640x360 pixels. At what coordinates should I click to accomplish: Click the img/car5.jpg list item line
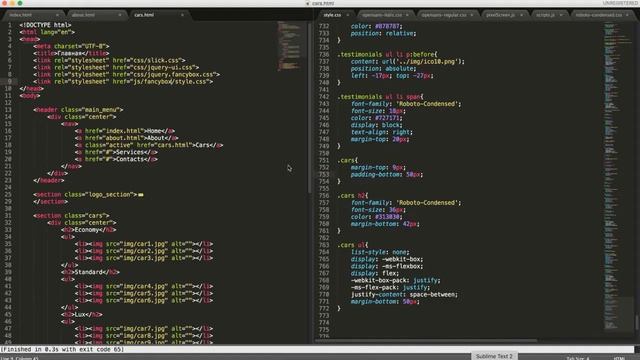tap(144, 293)
